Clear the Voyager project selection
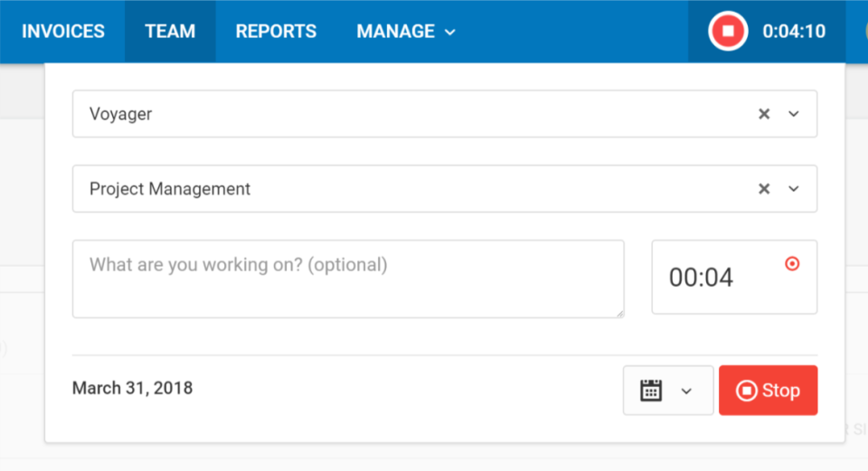 click(764, 114)
